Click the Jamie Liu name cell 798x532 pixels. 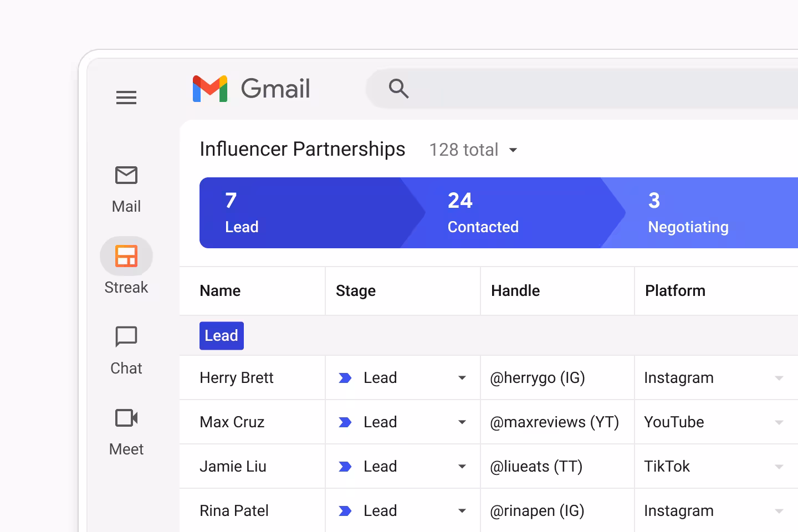coord(252,467)
